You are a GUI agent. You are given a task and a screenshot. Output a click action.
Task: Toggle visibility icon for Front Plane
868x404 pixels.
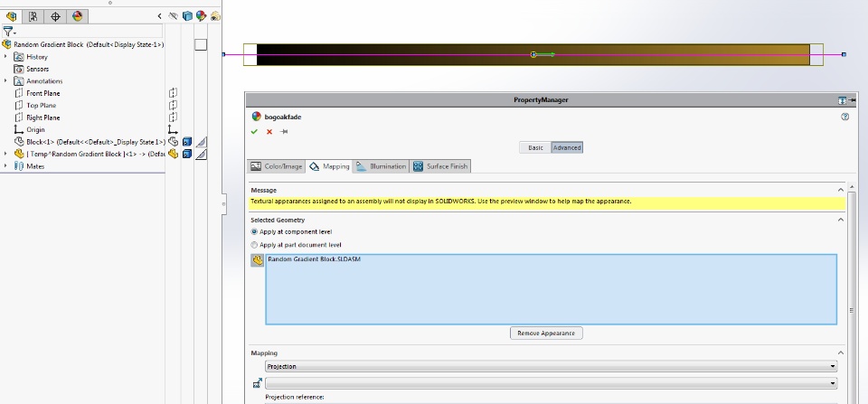174,93
